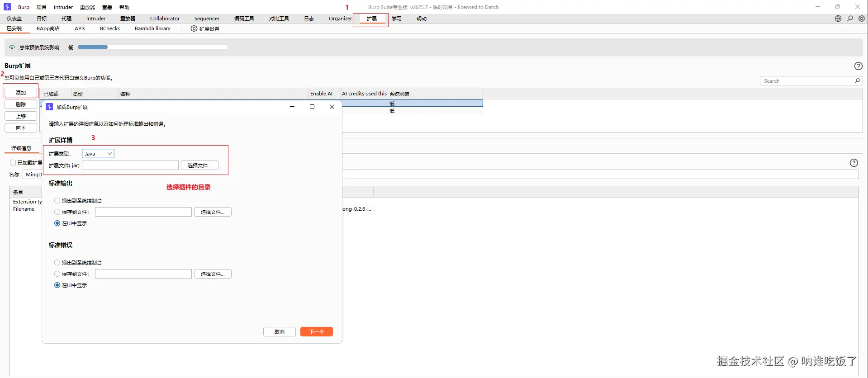Click the Burp logo icon in title bar

[7, 7]
